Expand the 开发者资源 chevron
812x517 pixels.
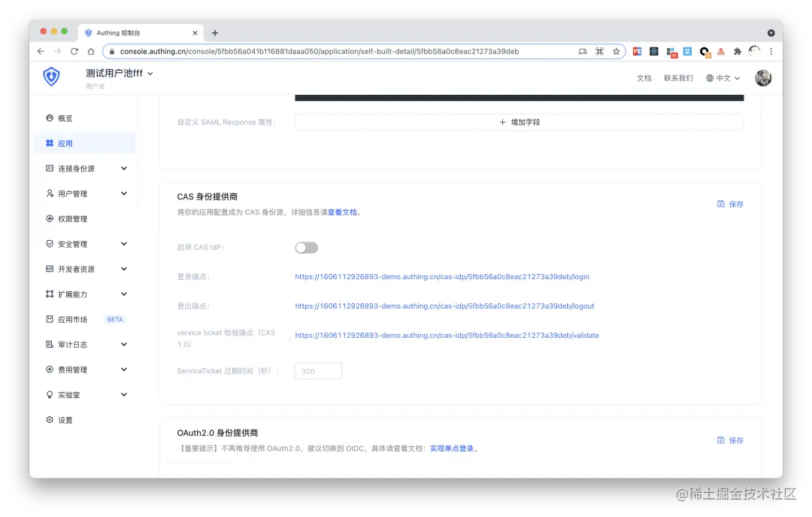[x=124, y=269]
